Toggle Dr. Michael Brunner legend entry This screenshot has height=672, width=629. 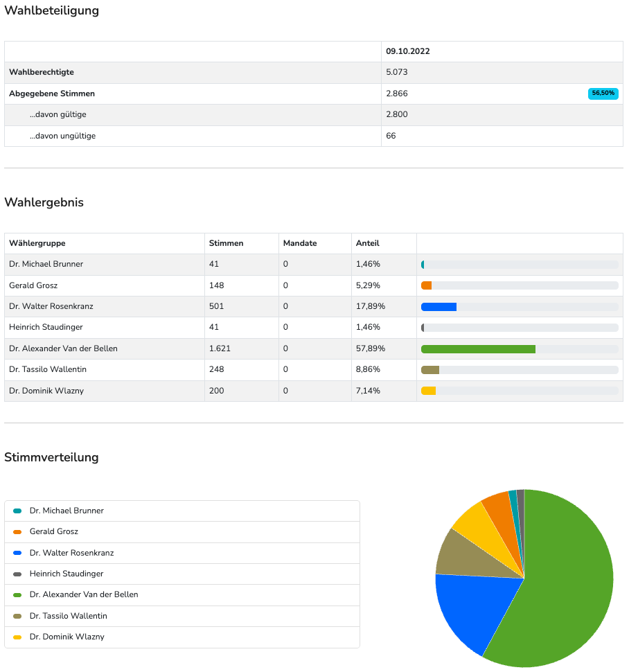tap(67, 511)
